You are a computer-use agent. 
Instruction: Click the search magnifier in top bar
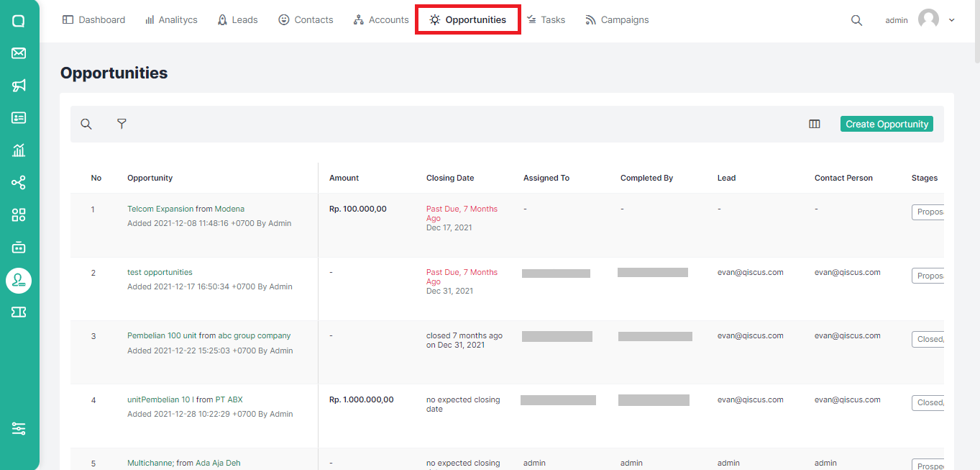click(856, 20)
